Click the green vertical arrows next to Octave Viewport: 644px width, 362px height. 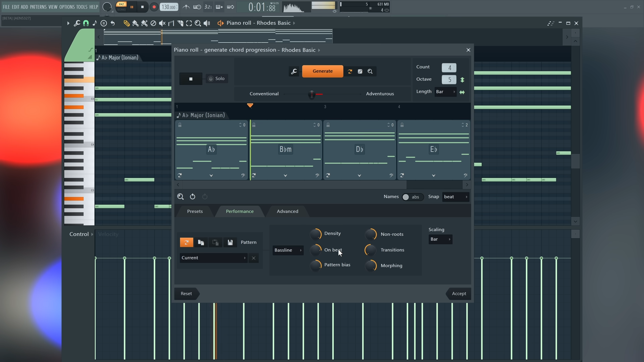click(x=462, y=80)
